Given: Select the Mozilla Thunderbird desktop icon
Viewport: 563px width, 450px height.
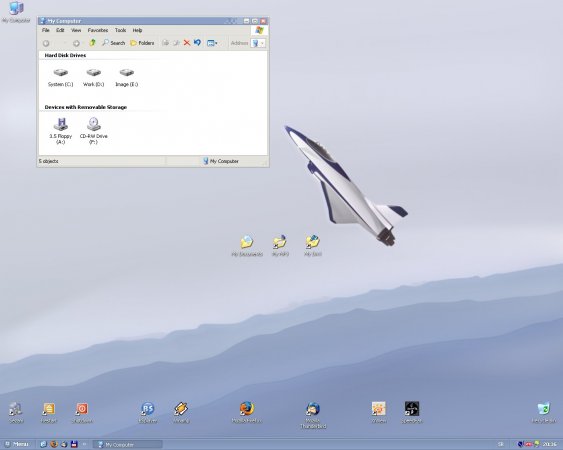Looking at the screenshot, I should (313, 415).
